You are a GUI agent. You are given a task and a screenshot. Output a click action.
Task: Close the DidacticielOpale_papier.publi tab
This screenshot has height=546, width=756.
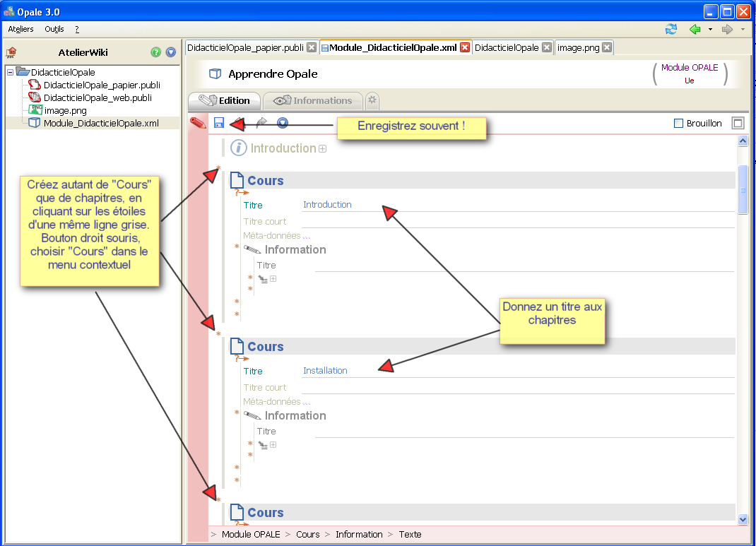click(x=312, y=47)
